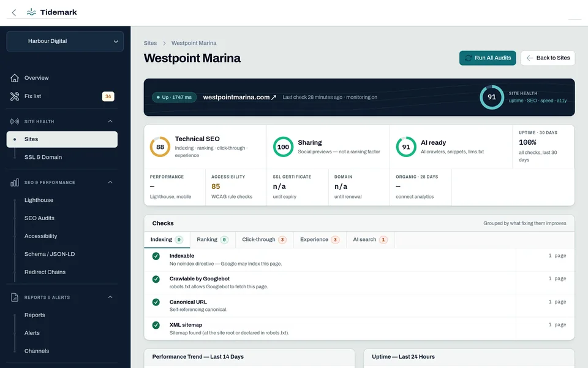
Task: Click the SSL Certificate n/a value
Action: (x=279, y=186)
